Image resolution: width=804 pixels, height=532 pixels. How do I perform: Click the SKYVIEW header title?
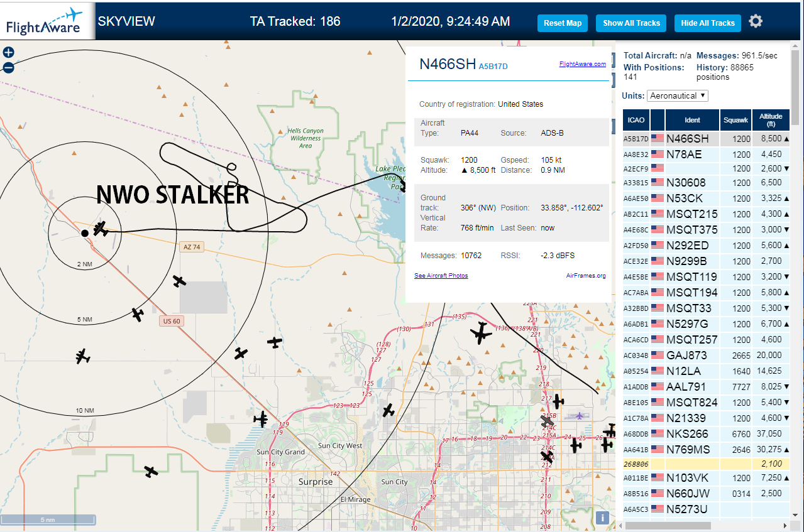126,22
